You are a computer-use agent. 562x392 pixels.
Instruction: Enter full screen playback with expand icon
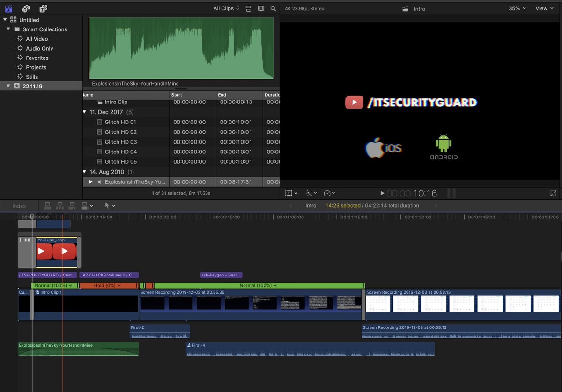coord(553,193)
